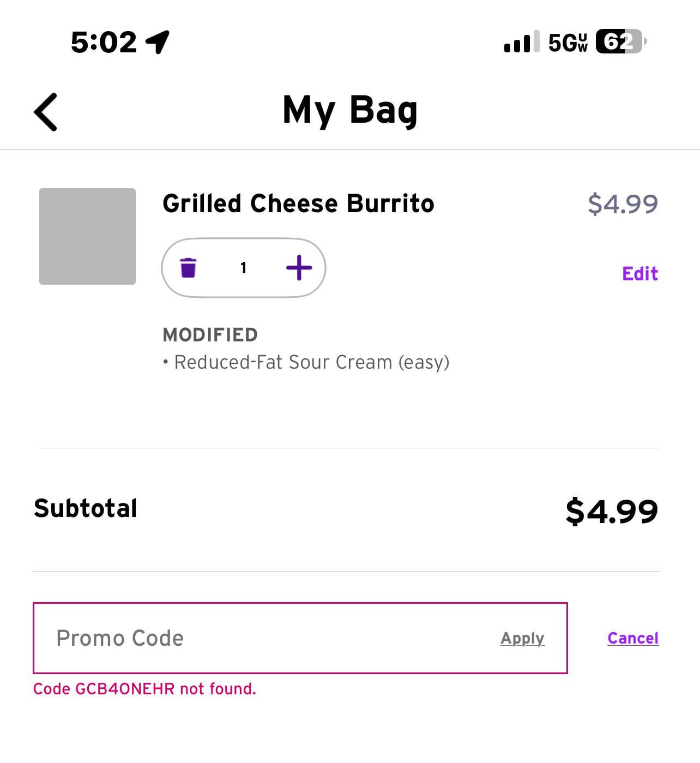This screenshot has width=700, height=763.
Task: Apply the entered promo code
Action: [x=522, y=638]
